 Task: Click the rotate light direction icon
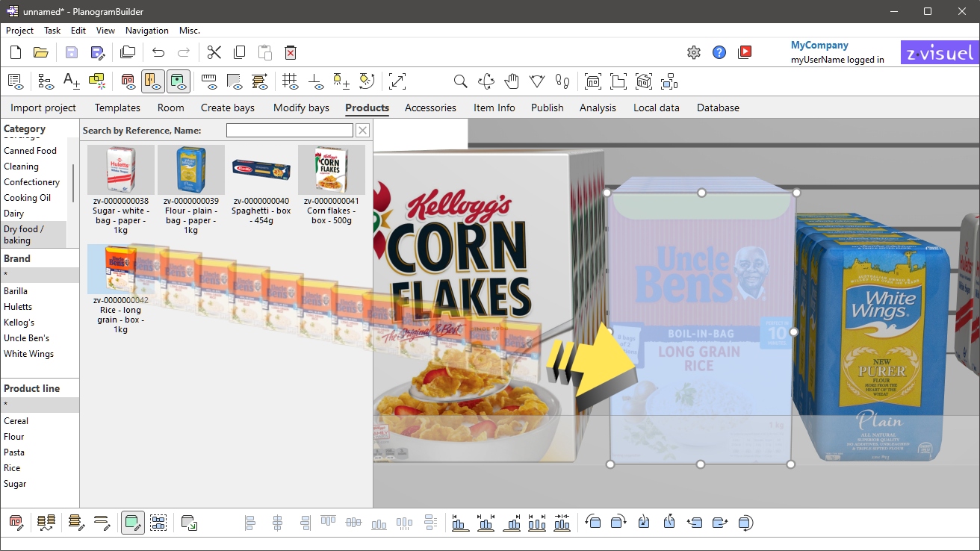point(367,81)
